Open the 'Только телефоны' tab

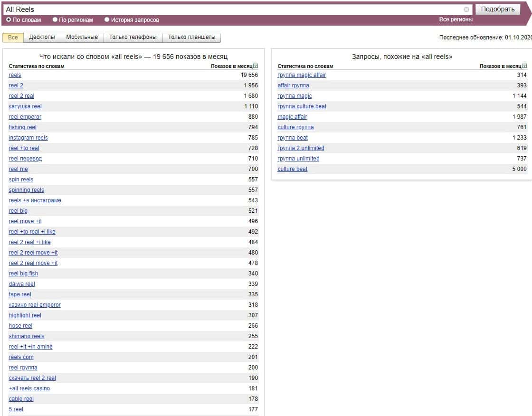(133, 37)
